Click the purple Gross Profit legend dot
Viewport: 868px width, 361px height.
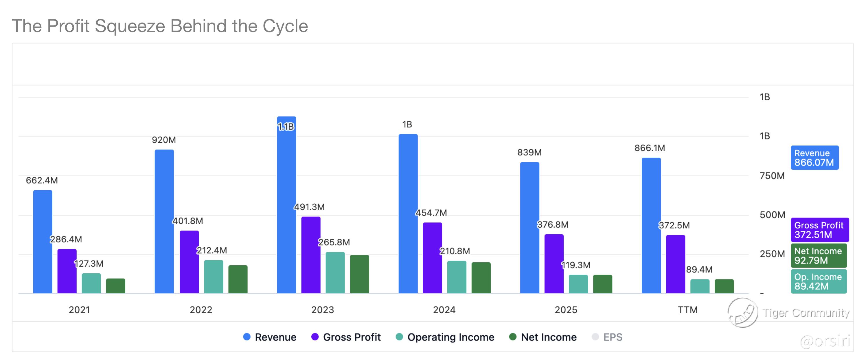tap(315, 337)
